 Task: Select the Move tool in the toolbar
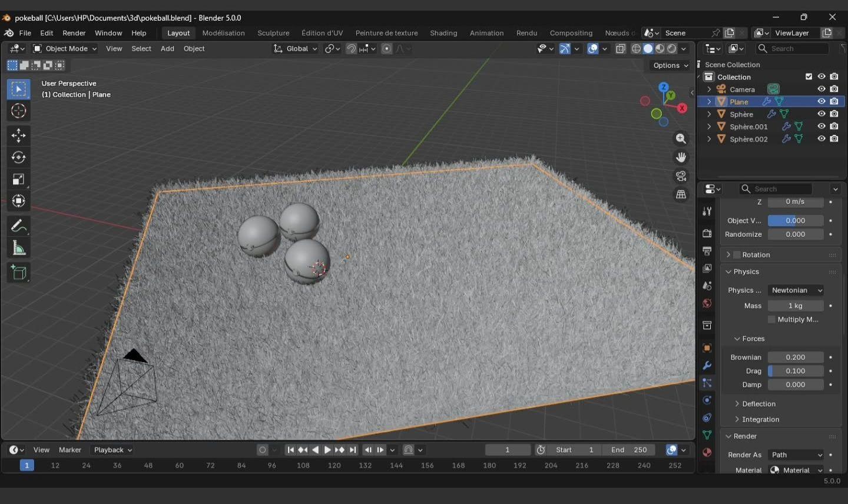[x=18, y=135]
